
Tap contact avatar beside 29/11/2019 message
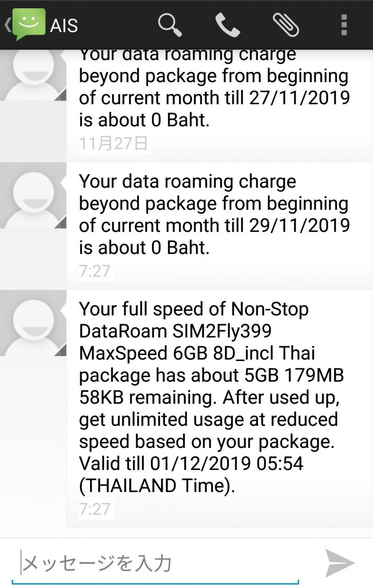(x=33, y=195)
